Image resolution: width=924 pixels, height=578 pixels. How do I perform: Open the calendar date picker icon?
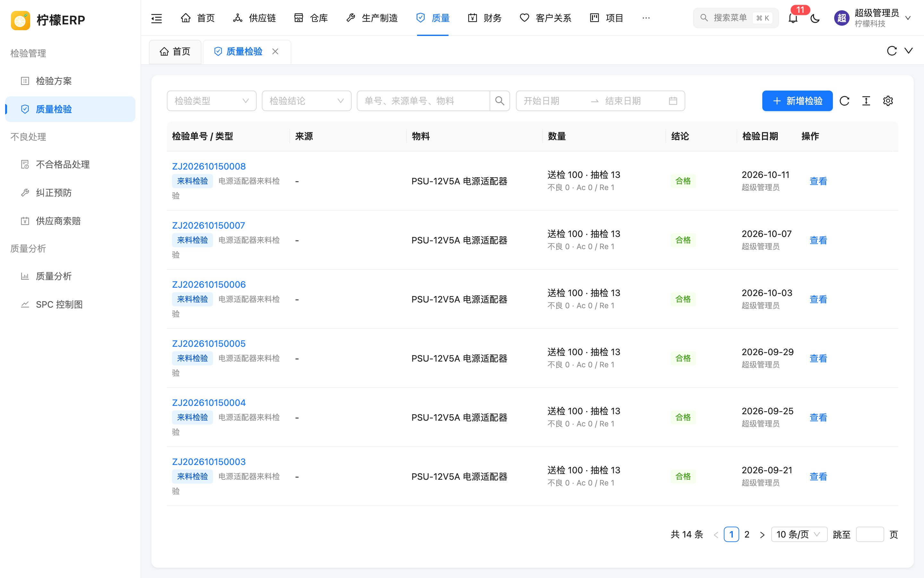673,101
